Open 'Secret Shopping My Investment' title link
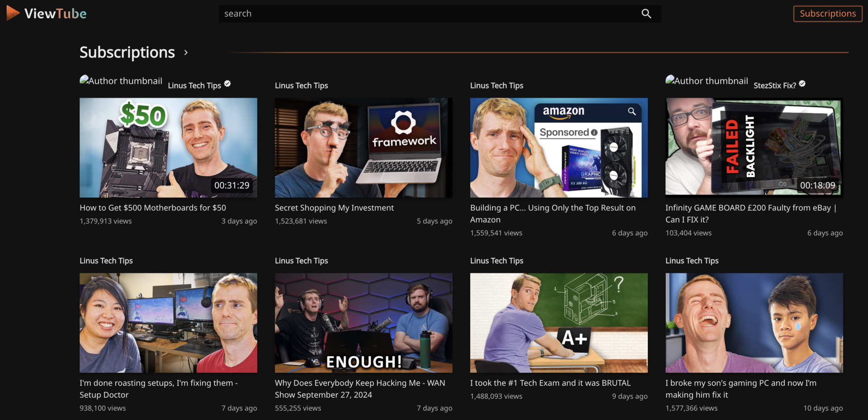This screenshot has height=420, width=868. pos(334,208)
